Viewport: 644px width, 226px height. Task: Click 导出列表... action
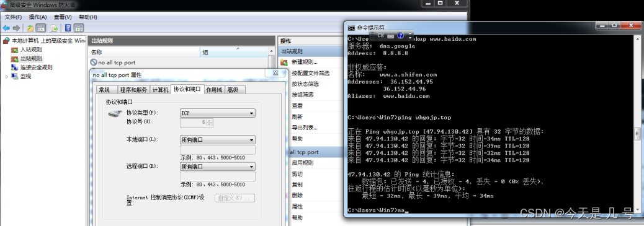click(x=305, y=127)
